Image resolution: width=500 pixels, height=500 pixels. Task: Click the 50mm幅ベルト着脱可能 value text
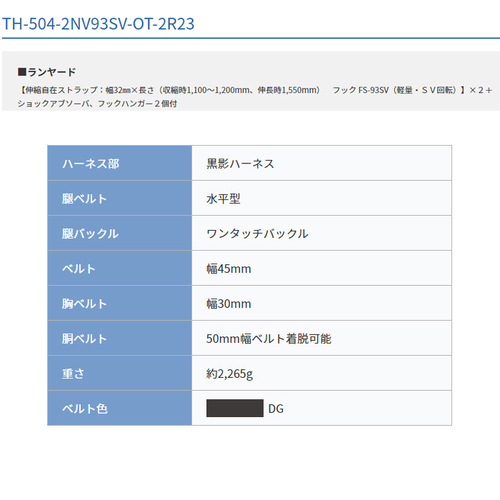(269, 339)
